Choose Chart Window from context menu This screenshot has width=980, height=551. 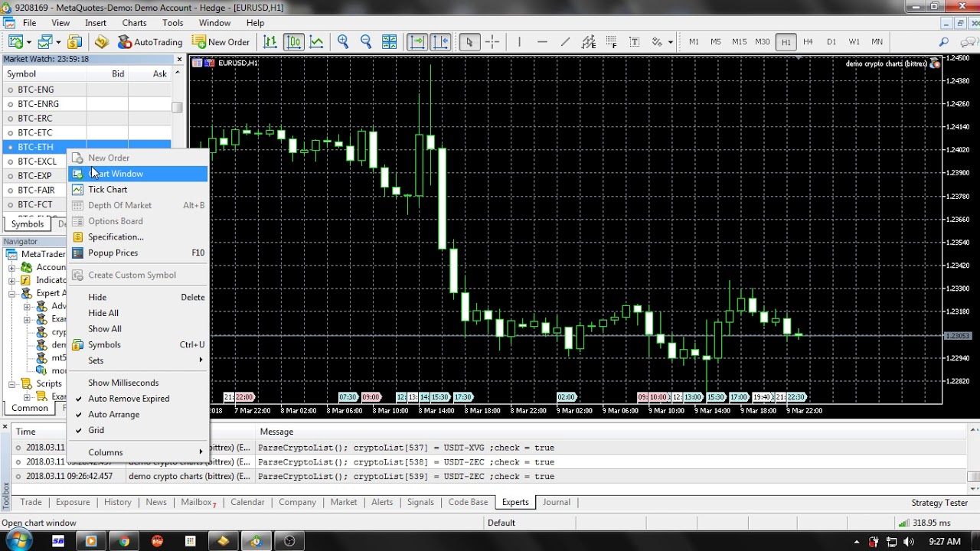click(138, 174)
